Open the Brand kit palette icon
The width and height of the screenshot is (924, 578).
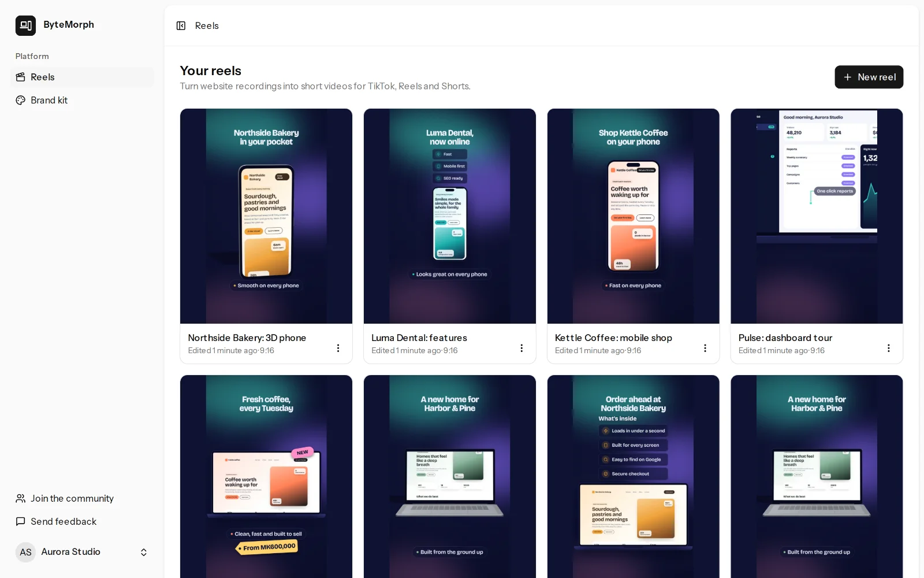tap(21, 100)
